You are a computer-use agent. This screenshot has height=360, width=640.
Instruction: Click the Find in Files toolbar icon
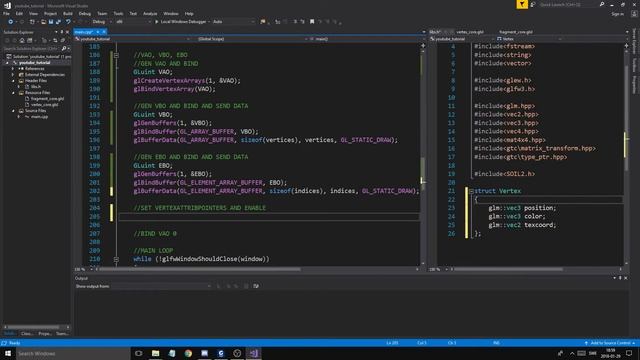pyautogui.click(x=263, y=22)
